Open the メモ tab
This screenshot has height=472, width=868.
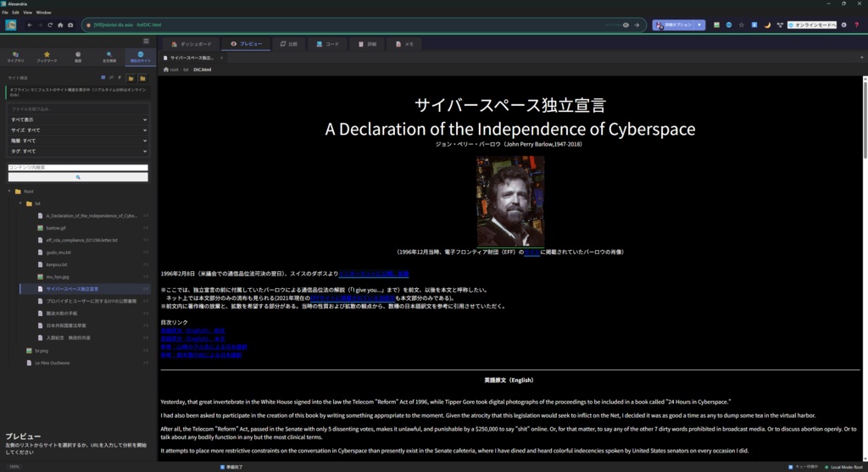click(x=404, y=44)
